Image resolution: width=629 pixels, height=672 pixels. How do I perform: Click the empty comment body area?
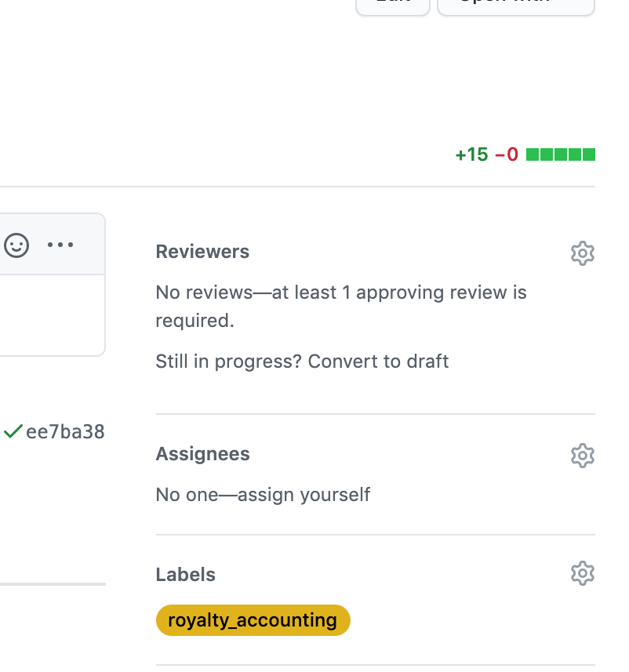53,315
